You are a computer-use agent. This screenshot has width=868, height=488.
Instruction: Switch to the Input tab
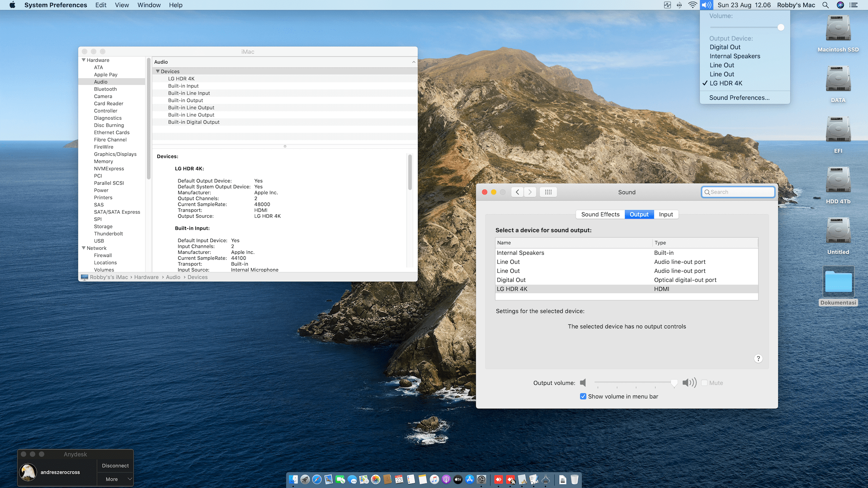click(666, 215)
